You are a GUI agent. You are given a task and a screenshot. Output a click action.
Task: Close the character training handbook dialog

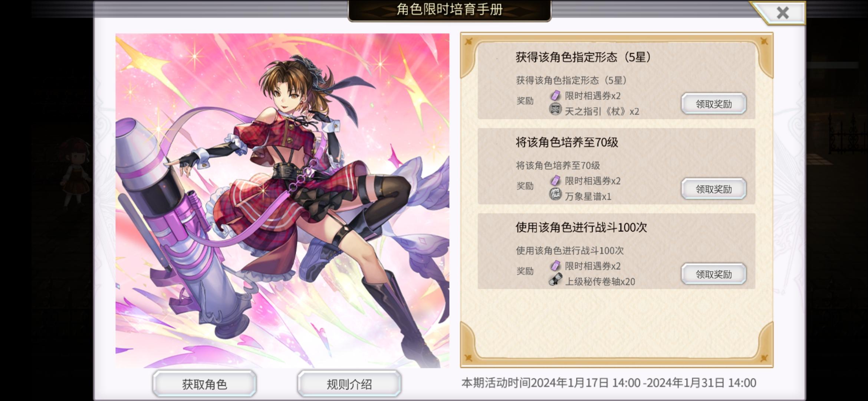point(782,13)
